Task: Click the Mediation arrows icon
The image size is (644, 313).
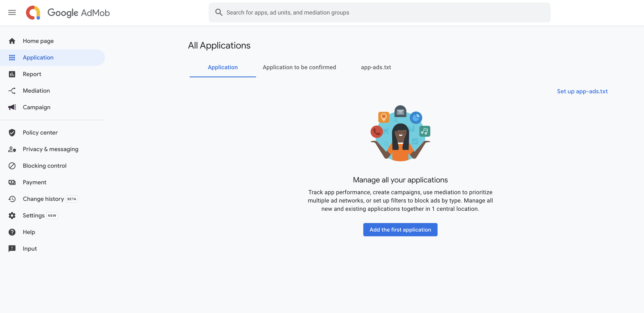Action: tap(12, 91)
